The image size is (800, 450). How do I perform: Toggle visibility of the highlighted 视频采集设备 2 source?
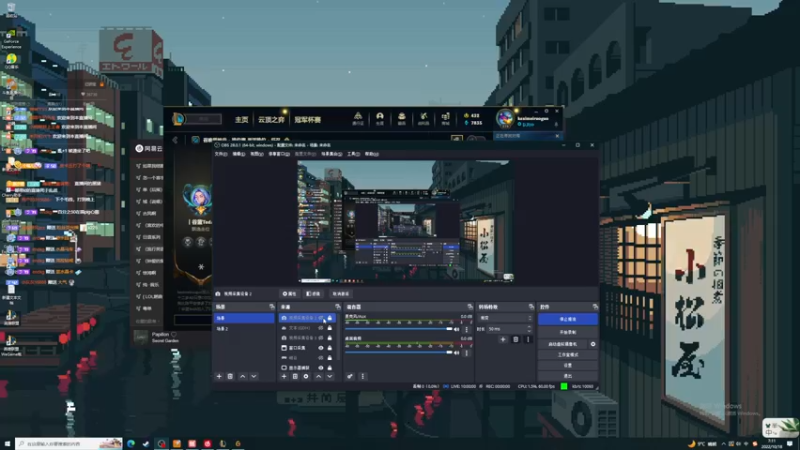point(321,318)
